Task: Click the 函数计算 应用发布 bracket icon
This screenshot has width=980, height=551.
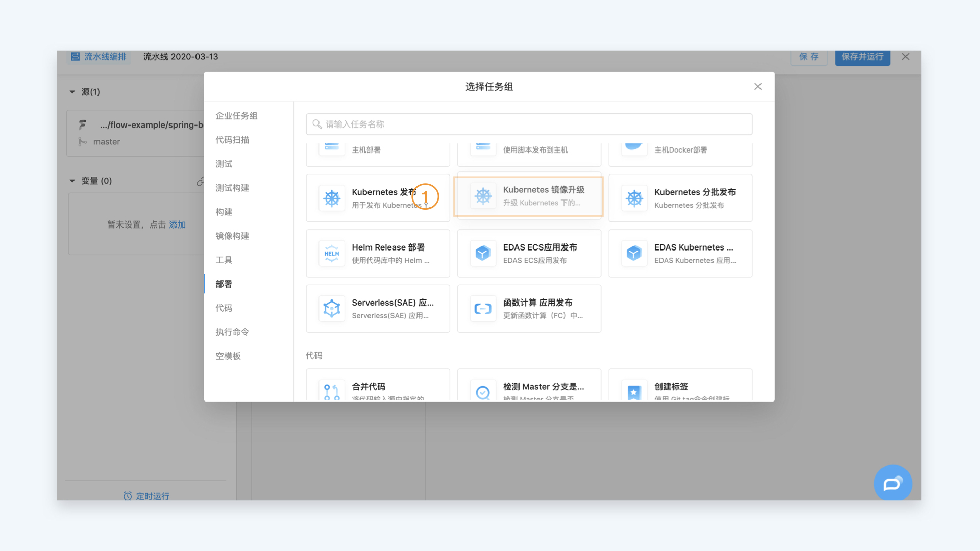Action: tap(483, 309)
